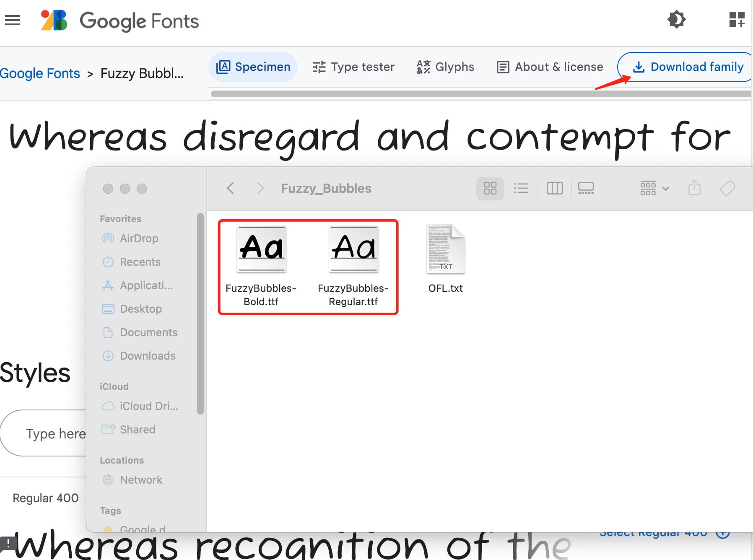Viewport: 753px width, 560px height.
Task: Switch Finder to column view
Action: (x=554, y=188)
